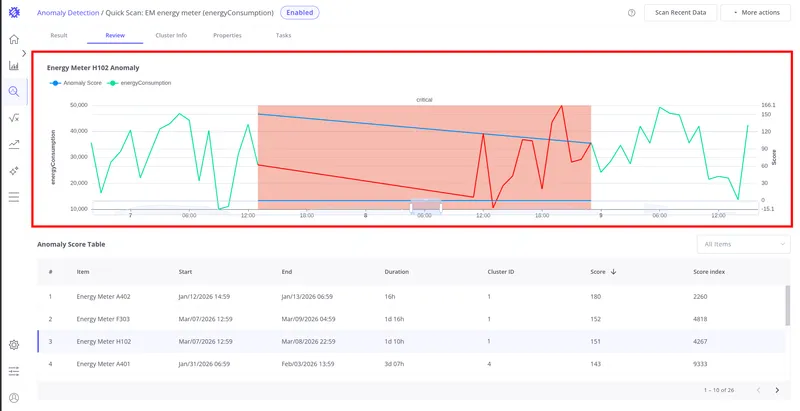This screenshot has height=411, width=800.
Task: Switch to the Result tab
Action: (59, 35)
